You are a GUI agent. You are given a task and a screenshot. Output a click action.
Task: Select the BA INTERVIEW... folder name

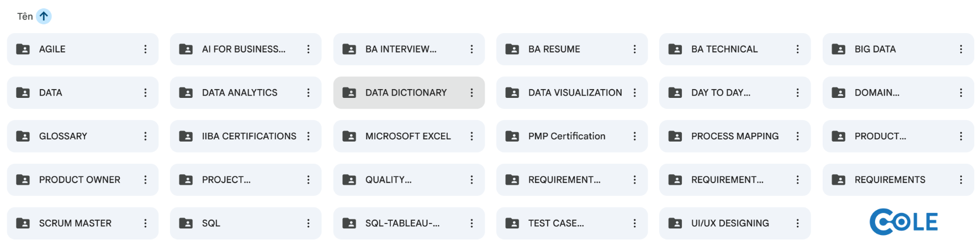[401, 49]
